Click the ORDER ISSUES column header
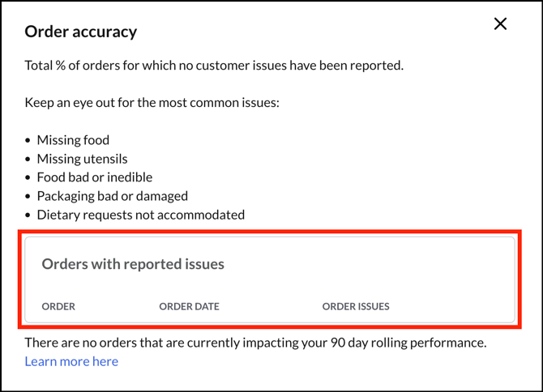Screen dimensions: 543x392 [x=356, y=307]
